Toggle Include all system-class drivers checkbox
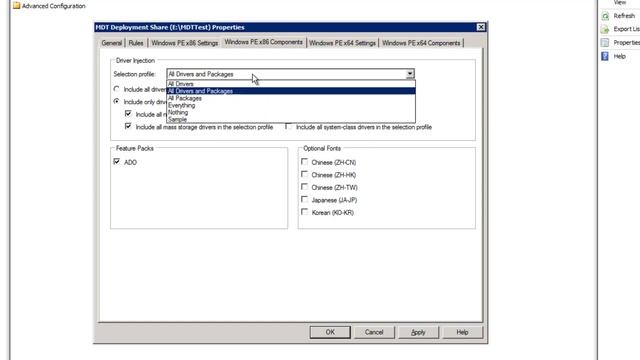The width and height of the screenshot is (640, 360). tap(289, 127)
